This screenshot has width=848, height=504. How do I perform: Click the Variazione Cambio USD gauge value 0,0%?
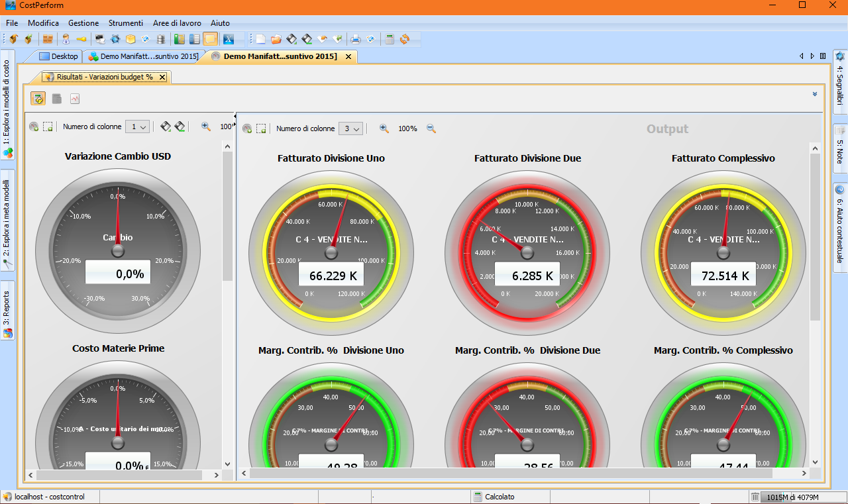click(x=118, y=274)
